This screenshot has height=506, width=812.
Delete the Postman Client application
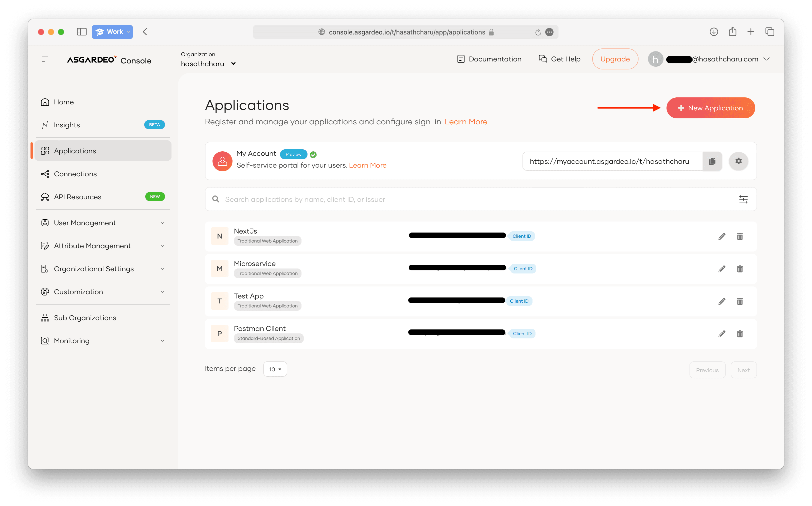pos(740,334)
